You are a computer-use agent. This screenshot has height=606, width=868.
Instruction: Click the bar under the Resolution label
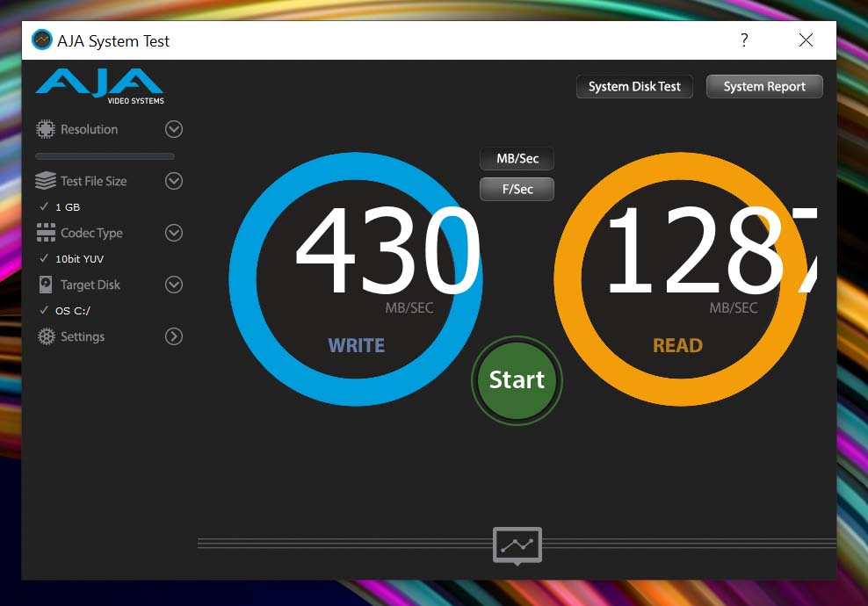click(105, 156)
